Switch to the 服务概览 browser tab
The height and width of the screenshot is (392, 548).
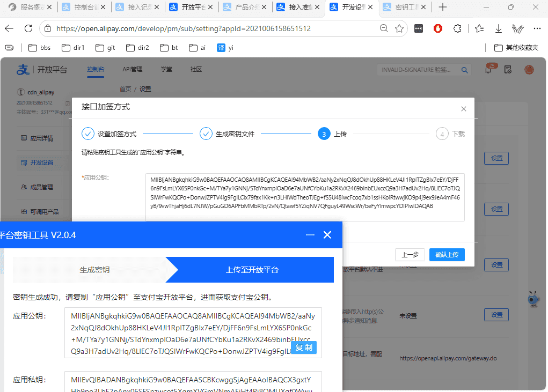tap(30, 7)
